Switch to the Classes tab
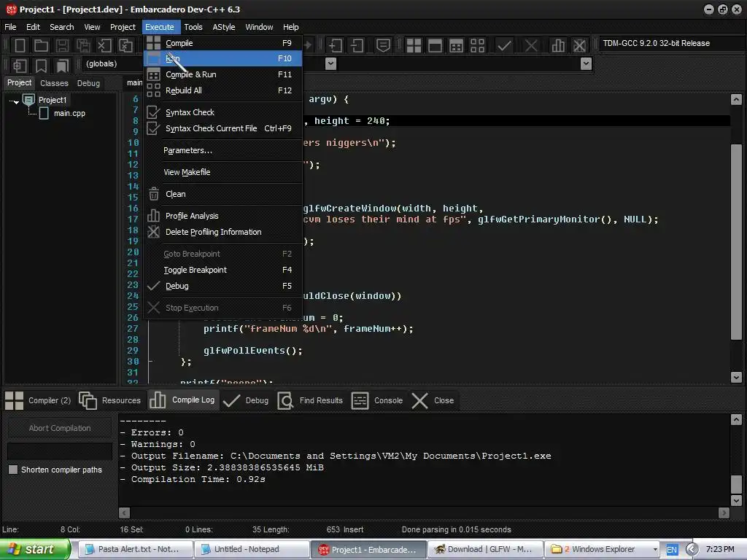The height and width of the screenshot is (560, 747). click(x=54, y=83)
